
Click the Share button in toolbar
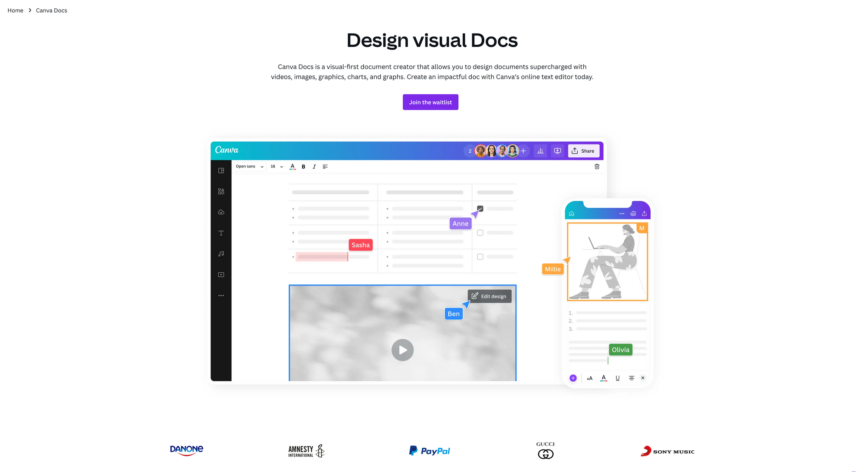click(583, 151)
